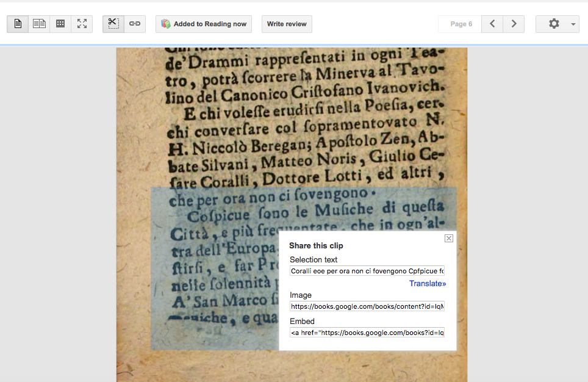
Task: Click the Page 6 indicator
Action: coord(460,24)
